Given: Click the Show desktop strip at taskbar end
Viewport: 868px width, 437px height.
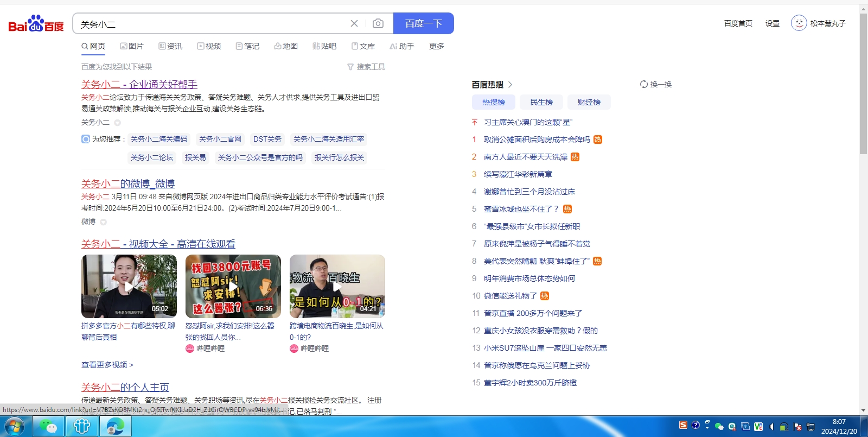Looking at the screenshot, I should [x=864, y=427].
